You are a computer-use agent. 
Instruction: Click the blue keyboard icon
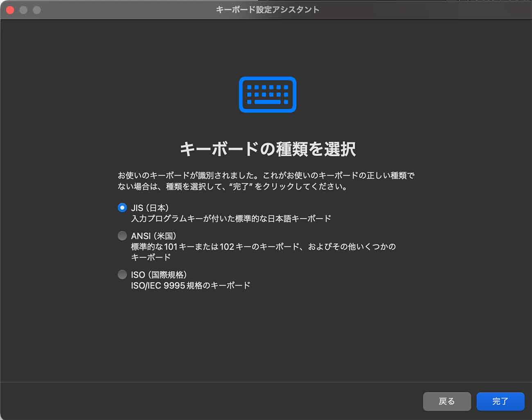click(268, 95)
